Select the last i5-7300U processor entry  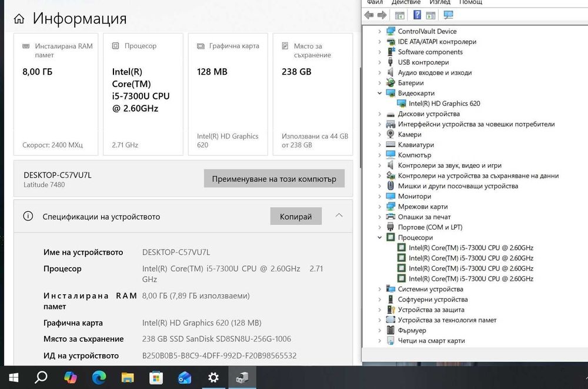(470, 278)
